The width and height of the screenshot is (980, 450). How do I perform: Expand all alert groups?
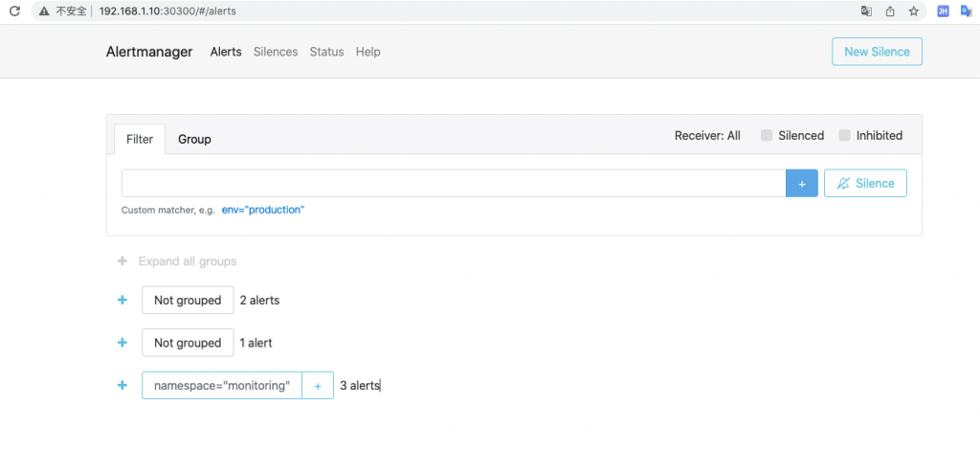tap(177, 261)
